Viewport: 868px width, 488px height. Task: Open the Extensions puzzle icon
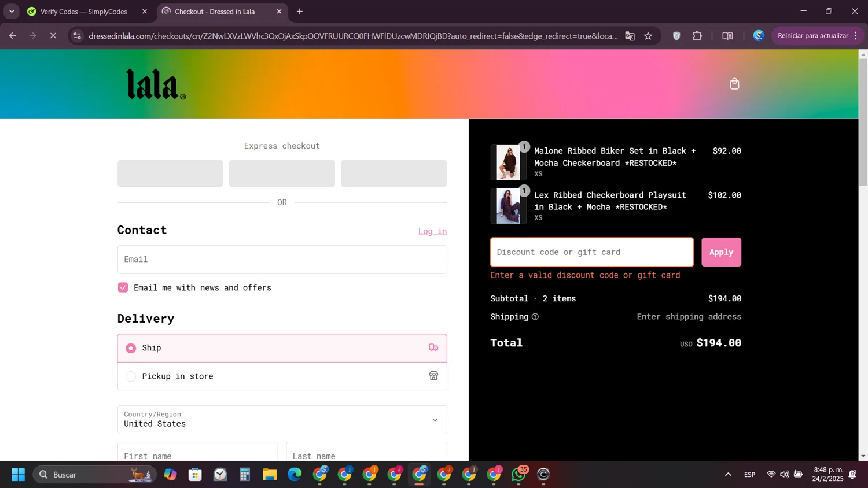pos(697,36)
